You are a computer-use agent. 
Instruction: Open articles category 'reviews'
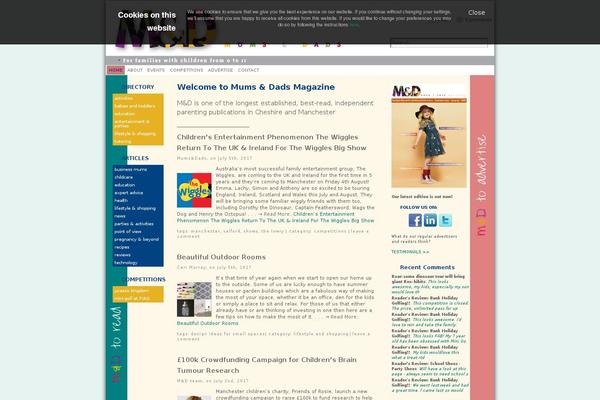[x=122, y=255]
